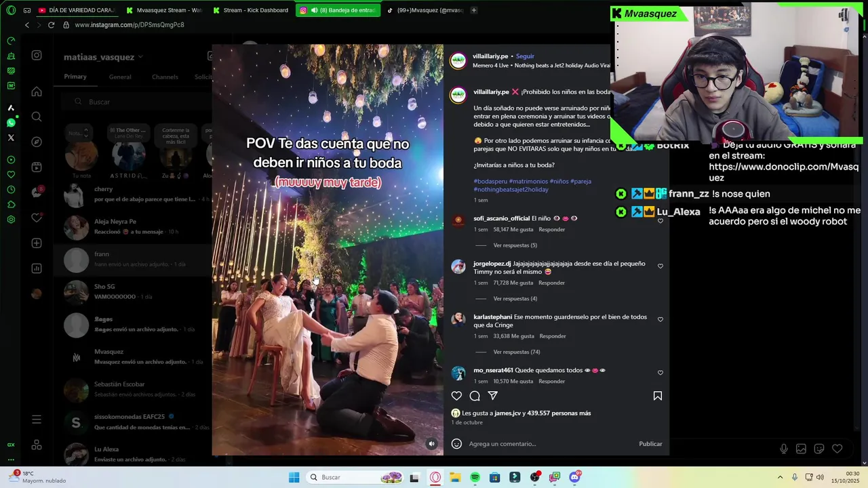Screen dimensions: 868x488
Task: Open the sticker icon in the message bar
Action: (818, 449)
